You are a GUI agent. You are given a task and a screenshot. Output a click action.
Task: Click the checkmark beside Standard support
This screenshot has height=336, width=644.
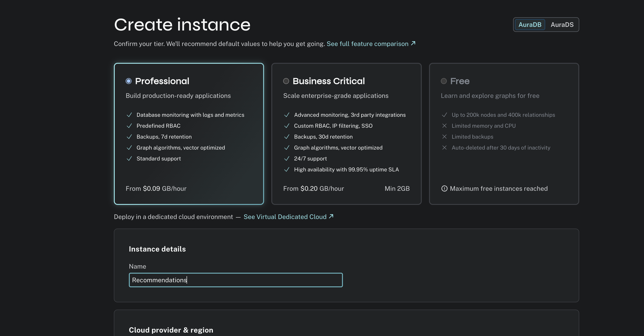click(129, 159)
